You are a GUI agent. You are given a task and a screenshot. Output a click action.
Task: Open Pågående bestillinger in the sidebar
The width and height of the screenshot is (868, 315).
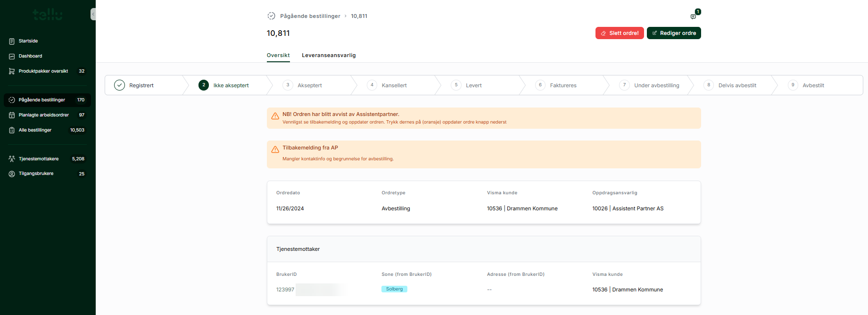42,100
